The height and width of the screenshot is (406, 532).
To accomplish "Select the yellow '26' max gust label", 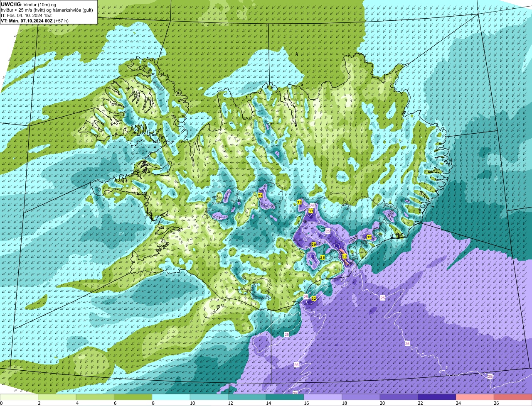I will coord(323,257).
